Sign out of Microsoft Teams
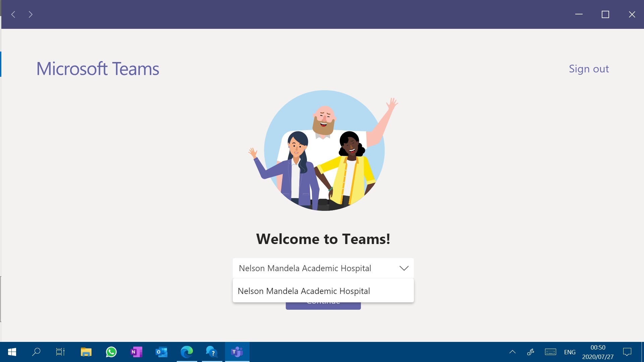Screen dimensions: 644x362 pos(589,68)
